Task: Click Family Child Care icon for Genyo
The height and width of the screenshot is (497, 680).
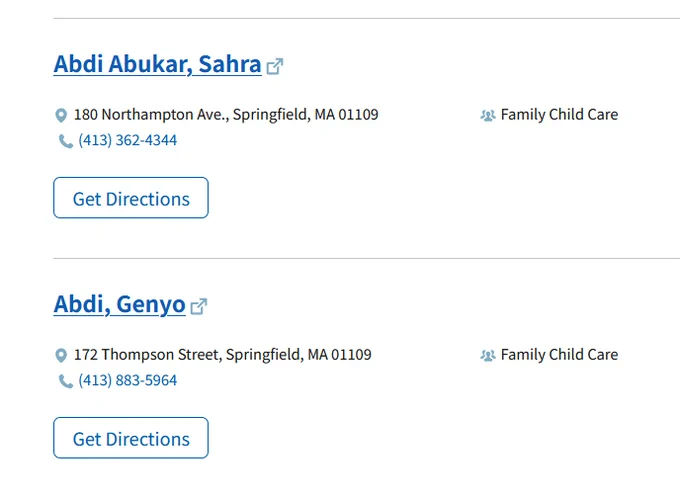Action: click(x=487, y=356)
